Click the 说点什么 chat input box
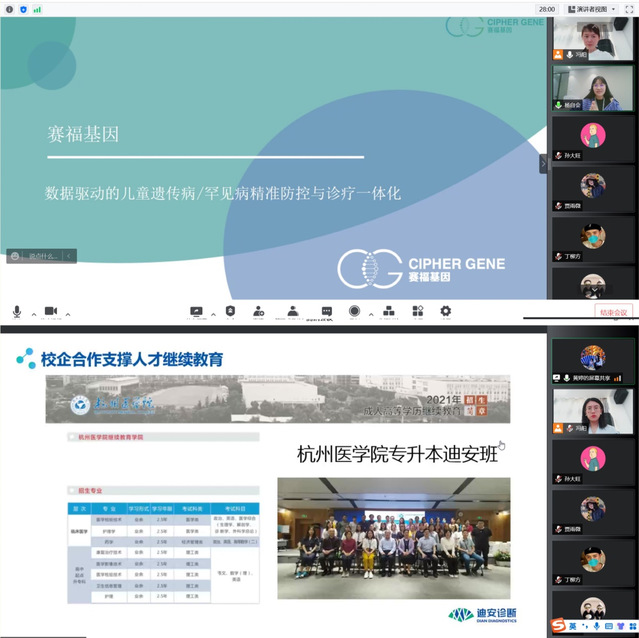This screenshot has width=639, height=638. coord(42,256)
